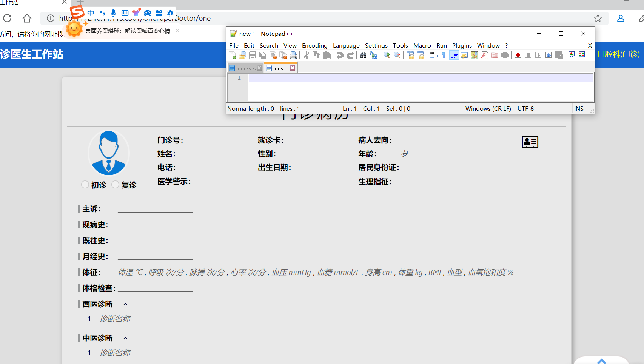Click the Save All icon in Notepad++

[x=263, y=55]
